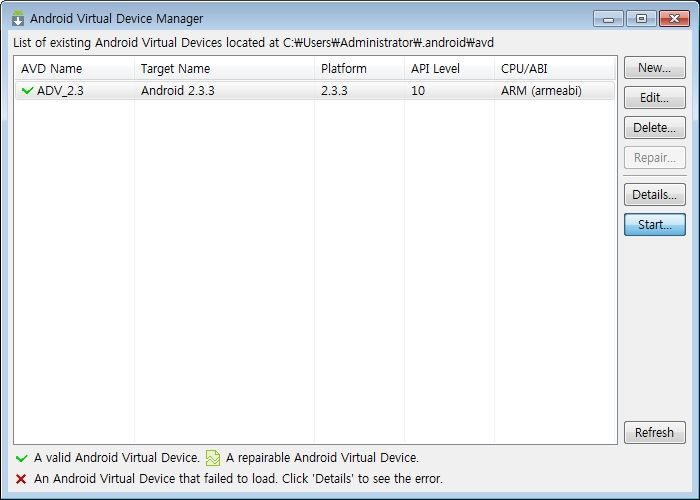Click the ARM (armeabi) cell
Screen dimensions: 700x500
[541, 91]
